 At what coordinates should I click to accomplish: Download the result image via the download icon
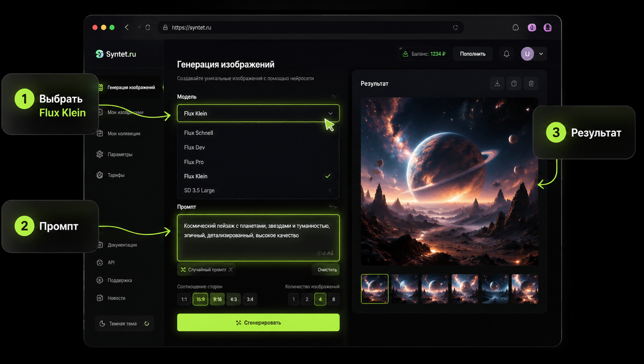[497, 83]
